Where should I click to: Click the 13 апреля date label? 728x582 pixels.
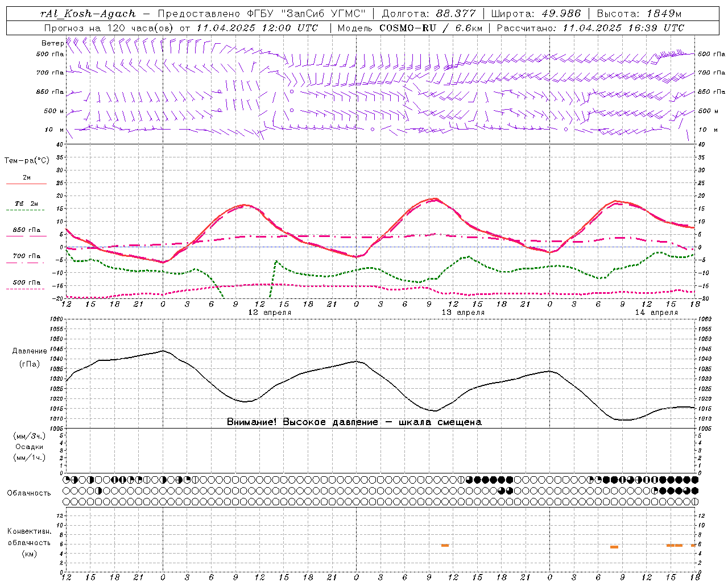click(x=464, y=313)
